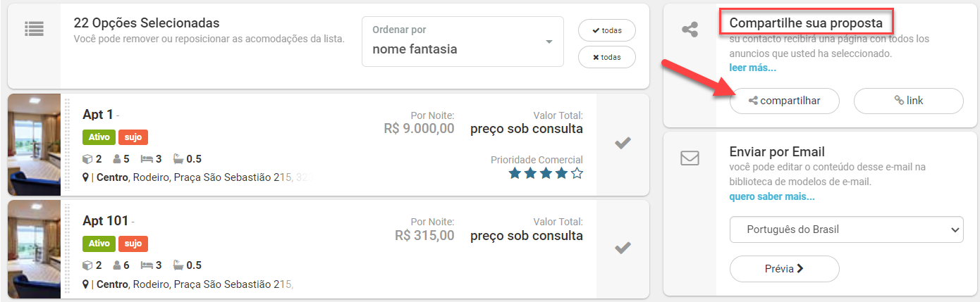Click the link button
This screenshot has width=980, height=302.
(x=908, y=101)
